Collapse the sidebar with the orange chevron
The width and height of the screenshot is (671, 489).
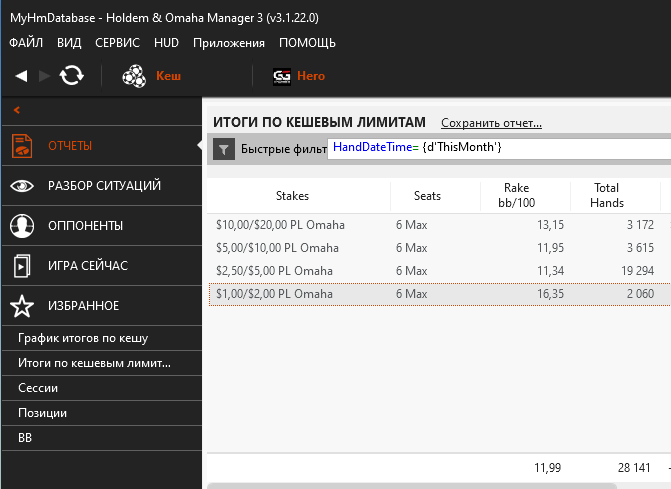(17, 110)
